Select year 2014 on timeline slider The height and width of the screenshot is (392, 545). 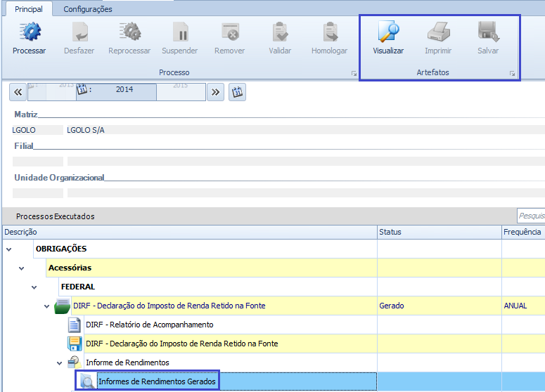point(124,90)
